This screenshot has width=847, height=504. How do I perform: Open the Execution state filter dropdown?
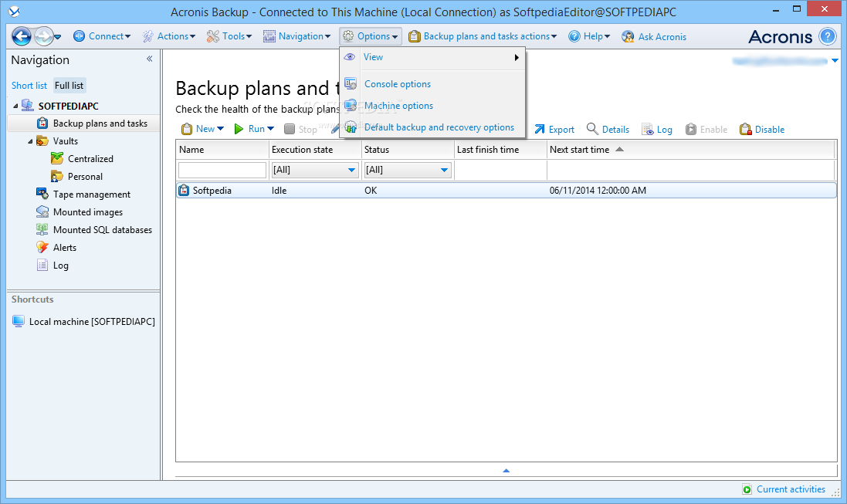click(314, 170)
